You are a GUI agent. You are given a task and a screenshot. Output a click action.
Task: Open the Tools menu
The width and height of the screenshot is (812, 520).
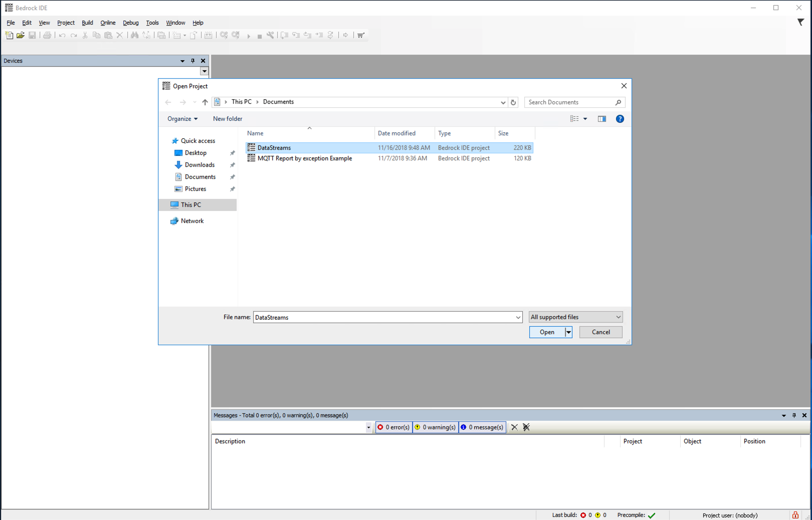click(x=152, y=23)
